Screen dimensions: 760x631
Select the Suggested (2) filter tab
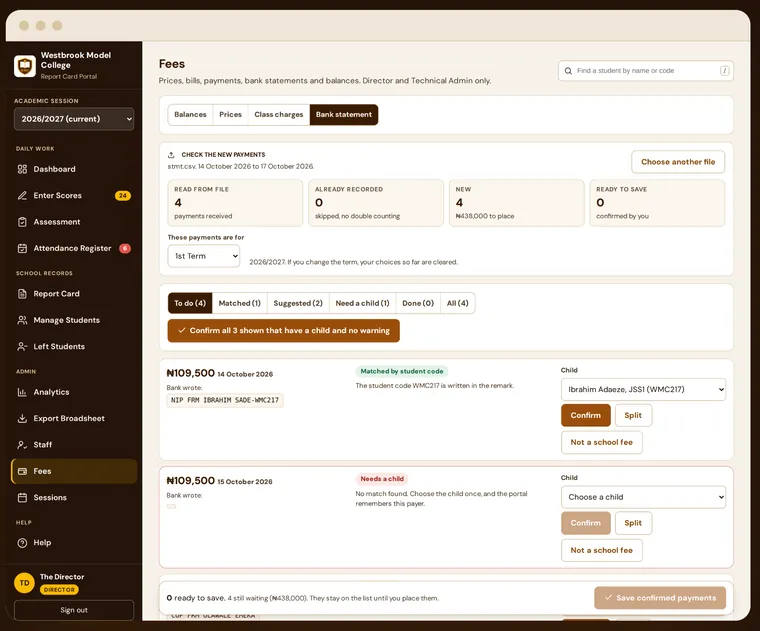click(298, 303)
